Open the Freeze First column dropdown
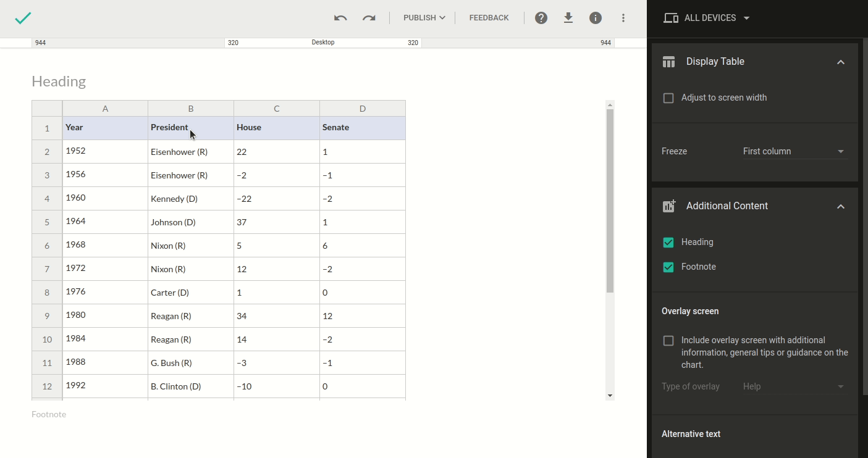Image resolution: width=868 pixels, height=458 pixels. [794, 151]
